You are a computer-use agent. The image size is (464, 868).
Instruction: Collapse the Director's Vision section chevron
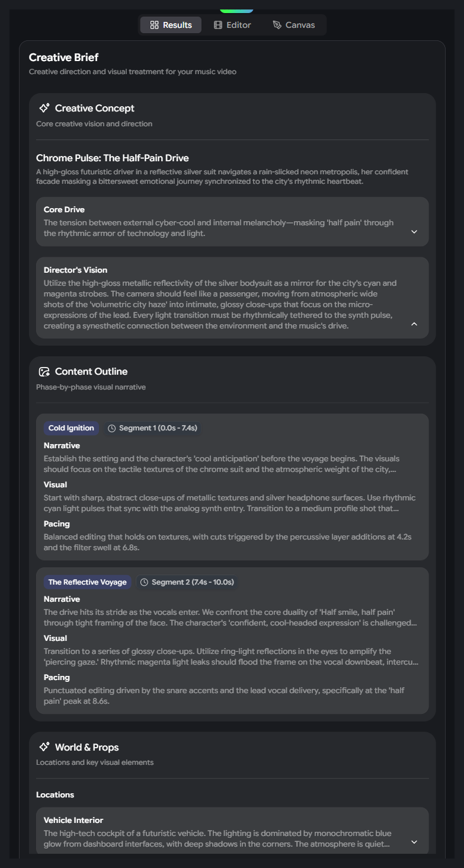point(414,324)
